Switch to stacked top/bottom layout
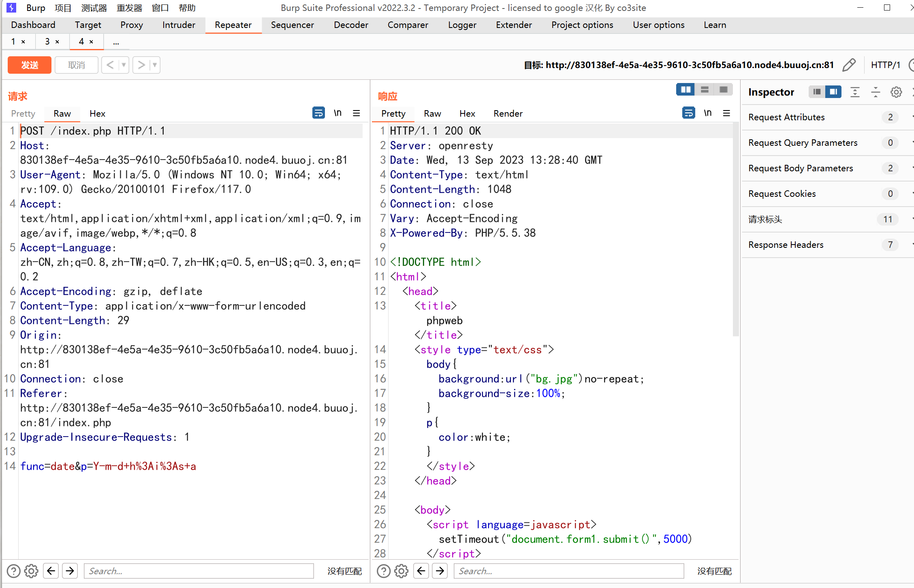Screen dimensions: 914x588 705,89
